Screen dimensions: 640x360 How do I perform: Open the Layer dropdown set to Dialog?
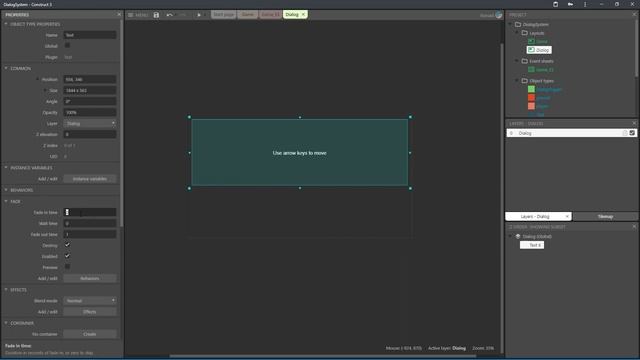(90, 123)
